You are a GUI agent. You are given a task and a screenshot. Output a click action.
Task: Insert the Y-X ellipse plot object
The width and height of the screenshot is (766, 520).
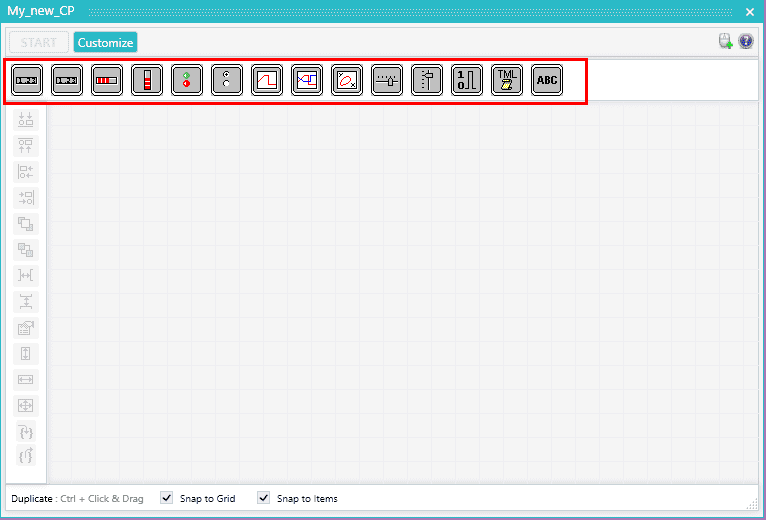pos(347,80)
